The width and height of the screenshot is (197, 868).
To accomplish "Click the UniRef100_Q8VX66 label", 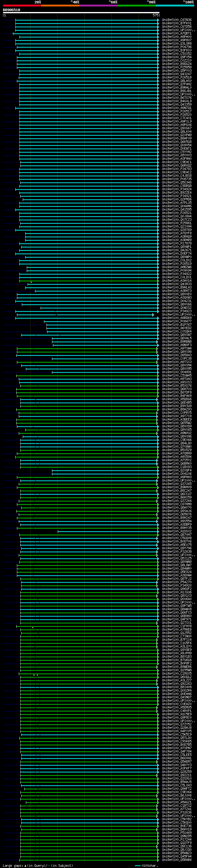I will tap(176, 304).
